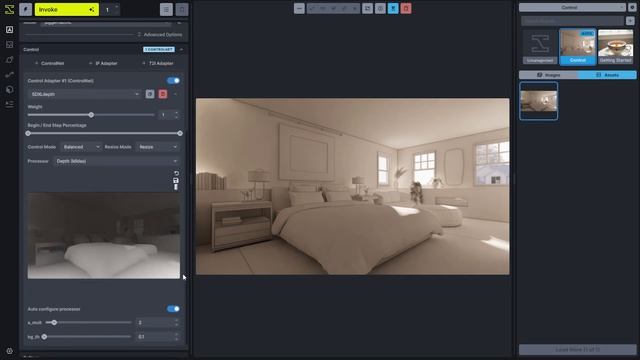Open the Resize Mode dropdown

[158, 147]
